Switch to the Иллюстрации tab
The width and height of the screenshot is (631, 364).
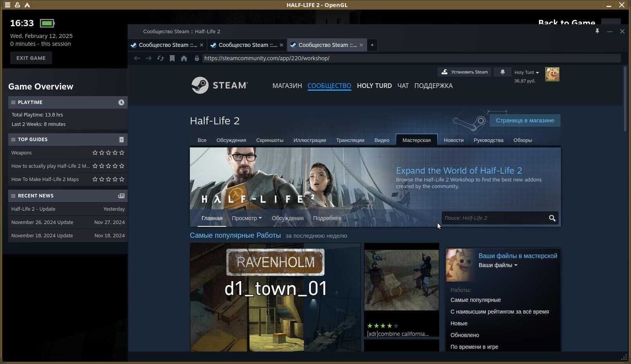coord(310,140)
